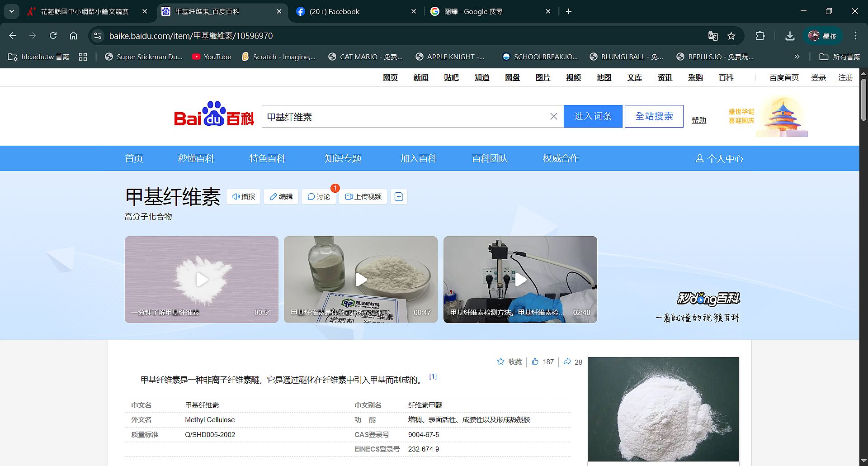Expand hidden bookmarks chevron

797,57
